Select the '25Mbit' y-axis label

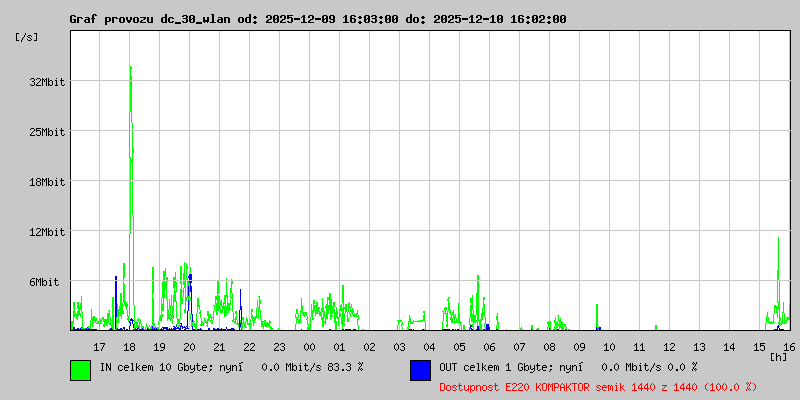coord(47,132)
